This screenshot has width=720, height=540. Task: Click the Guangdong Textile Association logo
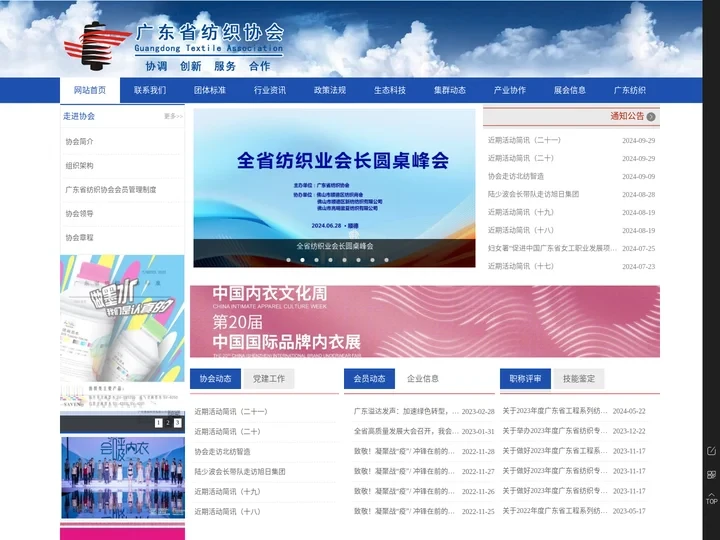[174, 46]
